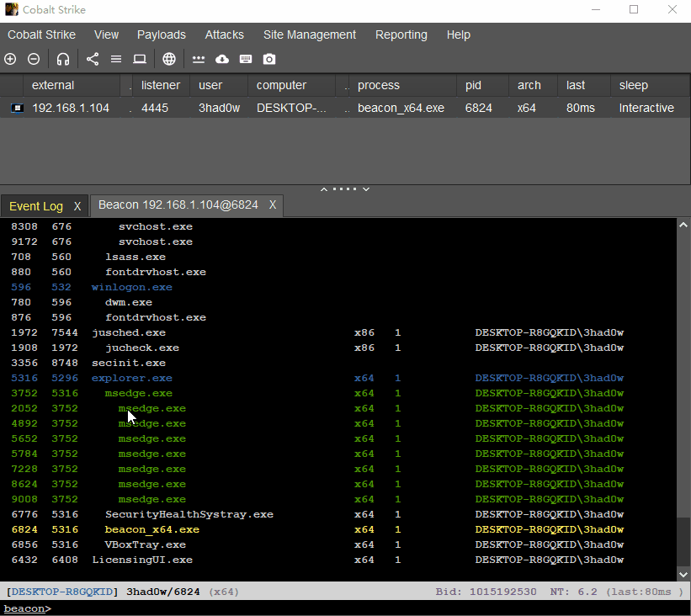This screenshot has height=616, width=691.
Task: Click the SecurityHealthSystray.exe process line
Action: [x=189, y=514]
